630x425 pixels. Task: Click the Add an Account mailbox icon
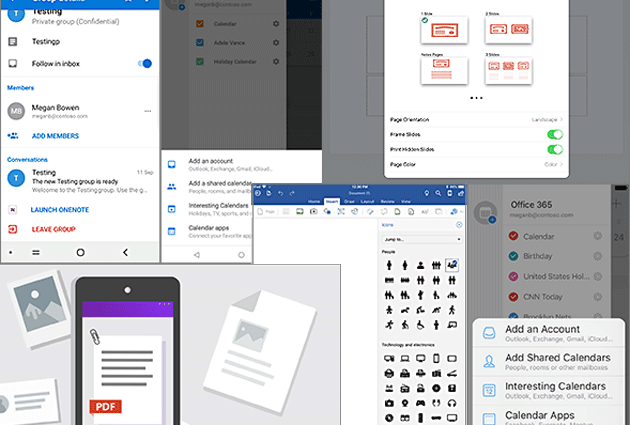[488, 333]
